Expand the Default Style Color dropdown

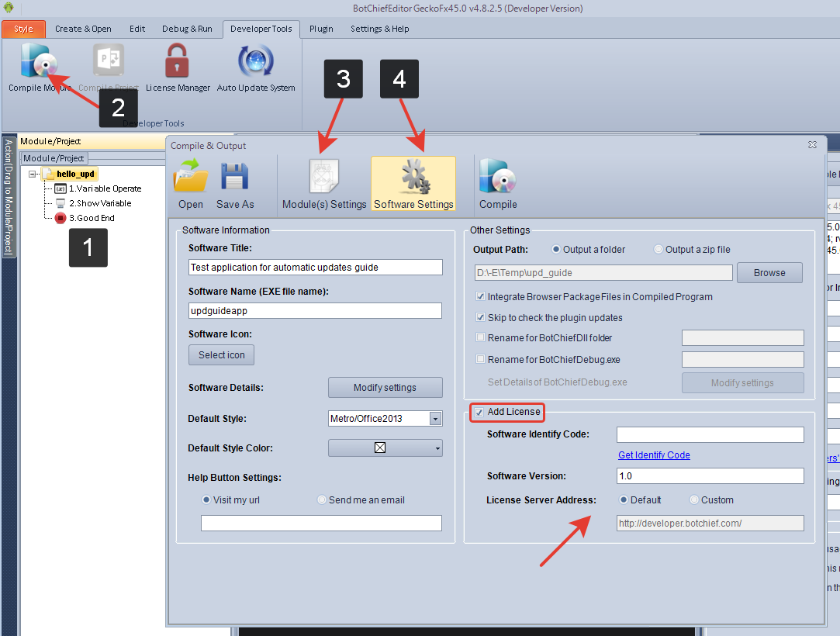click(437, 448)
